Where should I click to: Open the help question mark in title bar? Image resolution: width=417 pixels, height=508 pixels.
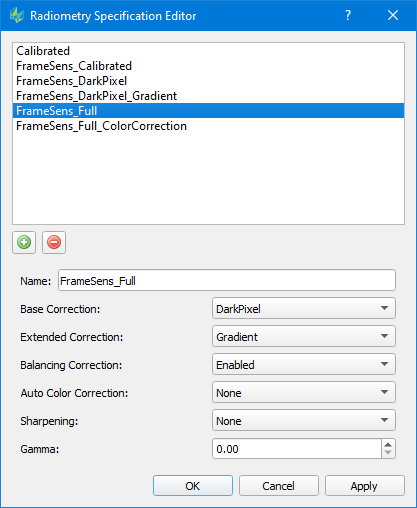pos(348,15)
